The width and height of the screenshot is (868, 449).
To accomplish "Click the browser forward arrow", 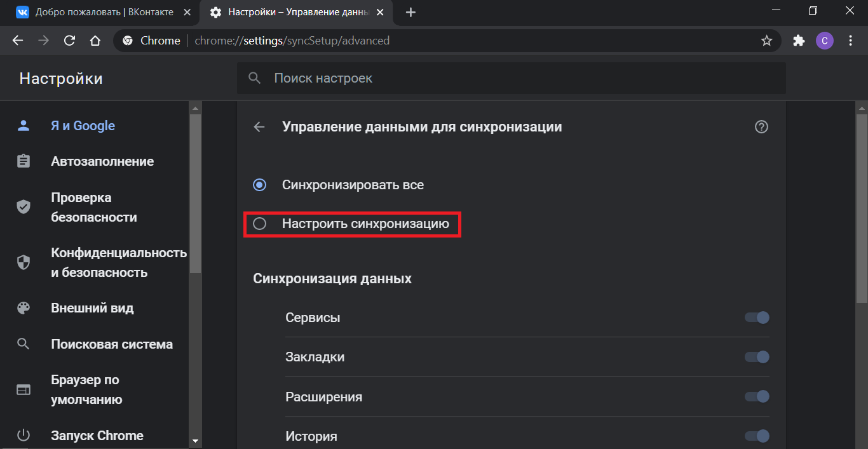I will click(44, 41).
